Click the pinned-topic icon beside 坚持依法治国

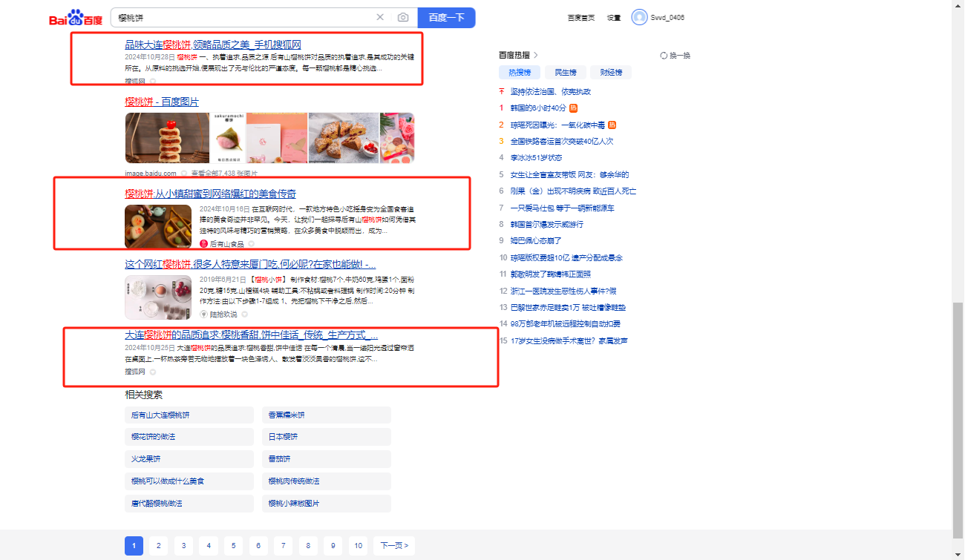502,91
